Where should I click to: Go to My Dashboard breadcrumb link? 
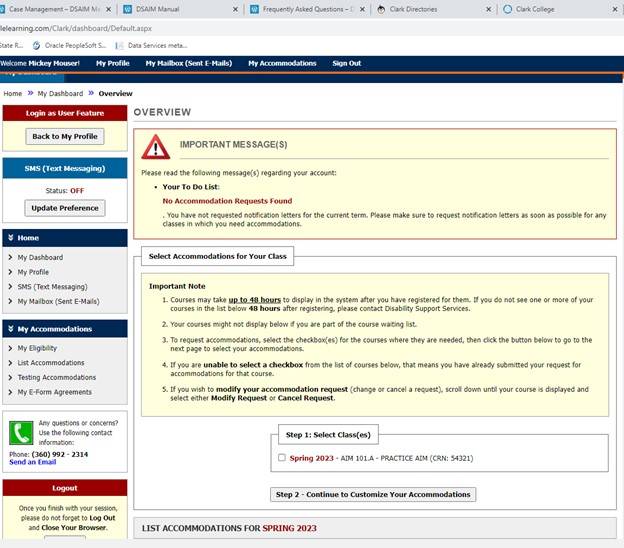(x=60, y=94)
